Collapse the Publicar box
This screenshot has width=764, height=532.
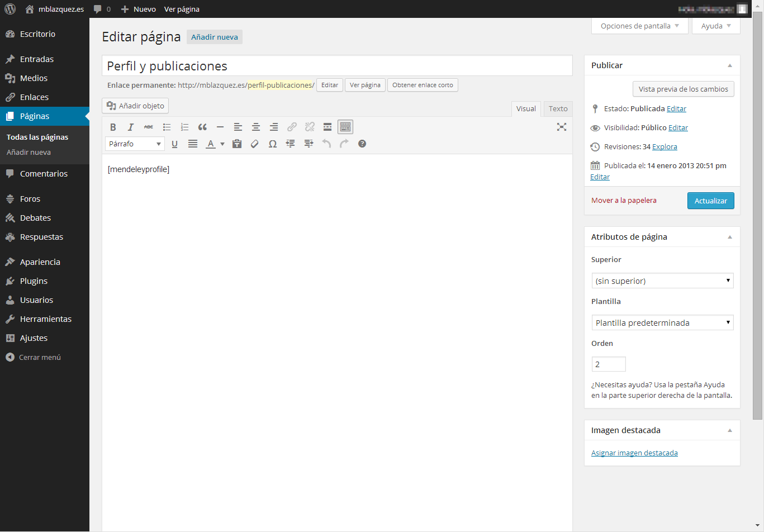coord(729,65)
